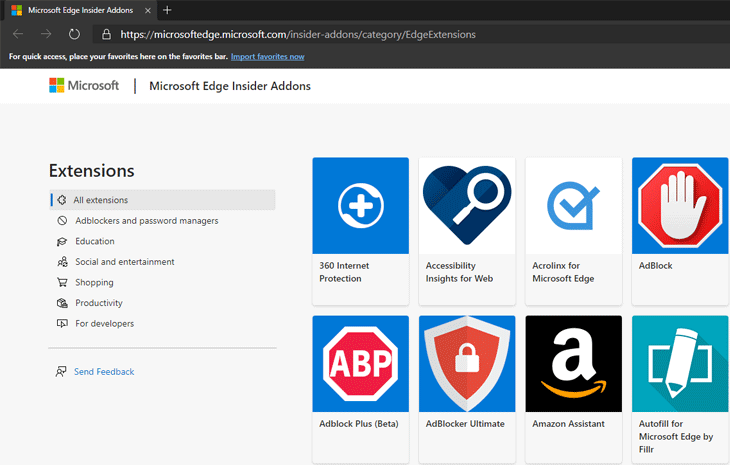This screenshot has width=730, height=465.
Task: Click the Social and entertainment people icon
Action: click(62, 262)
